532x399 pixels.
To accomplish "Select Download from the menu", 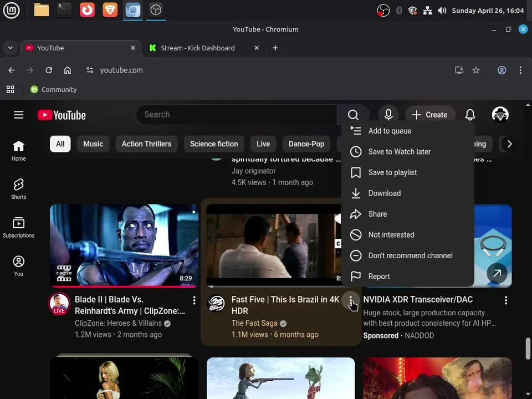I will point(408,193).
